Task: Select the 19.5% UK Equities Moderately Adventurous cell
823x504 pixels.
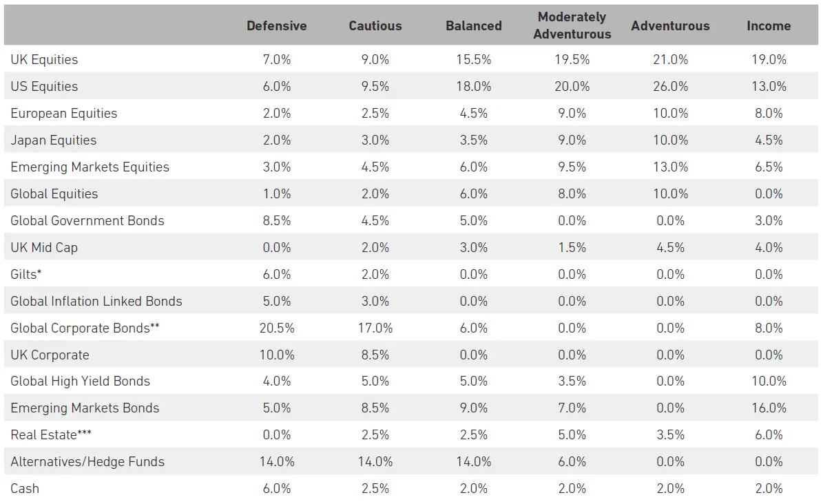Action: click(x=572, y=60)
